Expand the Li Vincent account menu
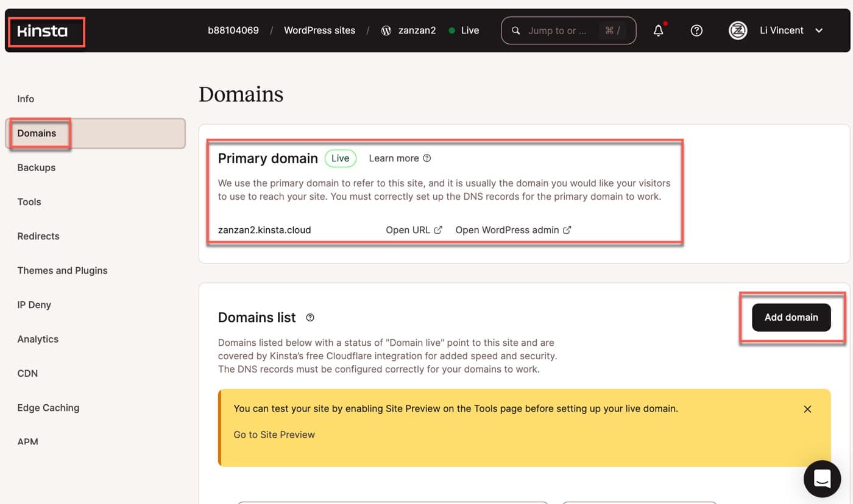Viewport: 853px width, 504px height. [x=819, y=30]
